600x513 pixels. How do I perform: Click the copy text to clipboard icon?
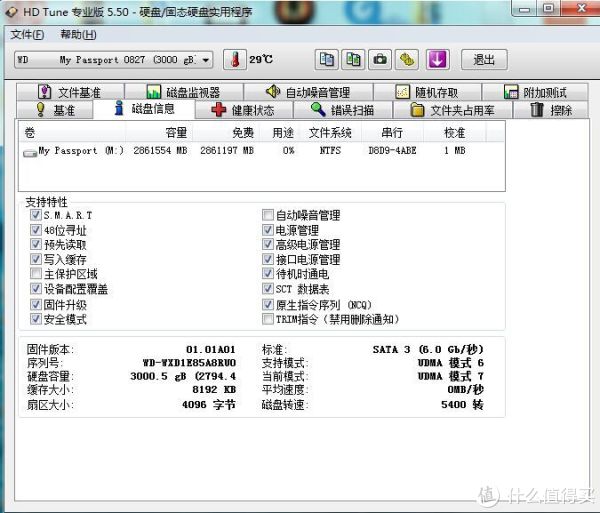pos(326,60)
